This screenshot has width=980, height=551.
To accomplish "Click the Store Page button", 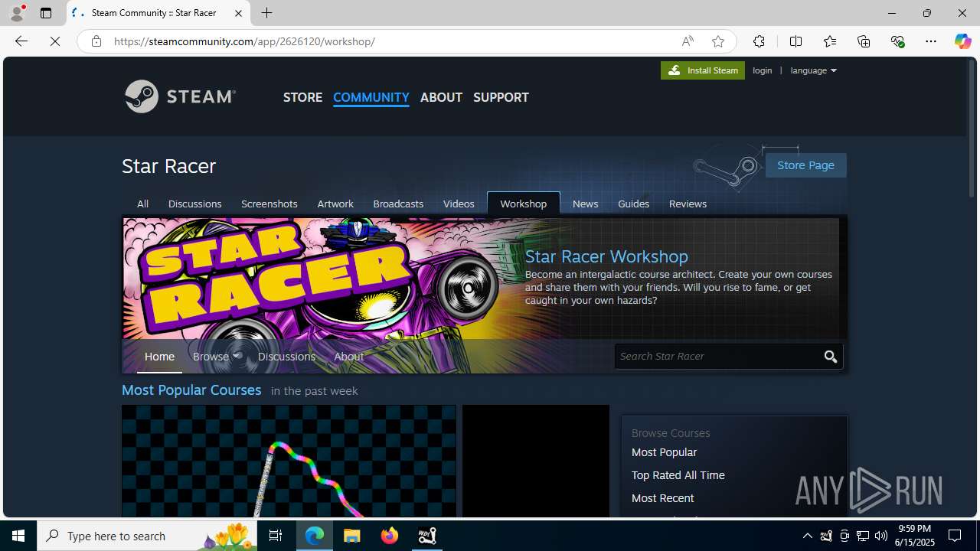I will [805, 165].
